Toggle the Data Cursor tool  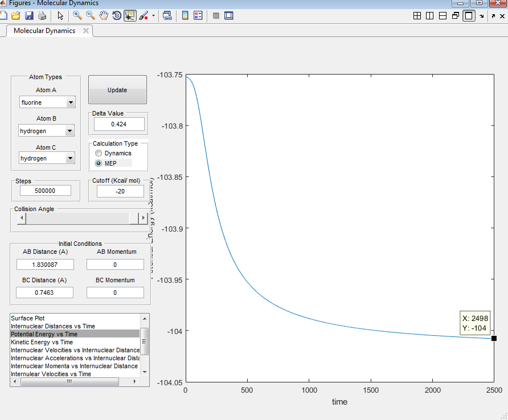click(130, 15)
